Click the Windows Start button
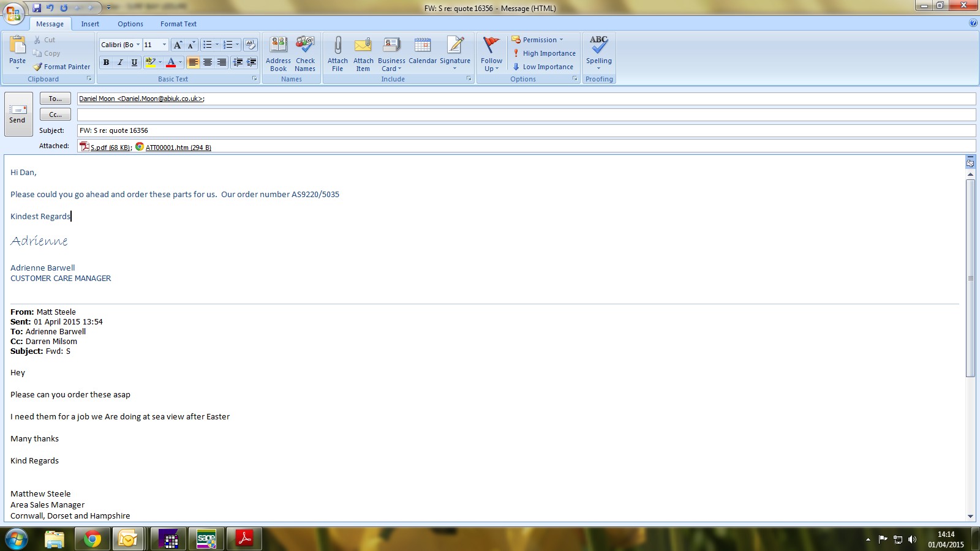This screenshot has width=980, height=551. 17,539
